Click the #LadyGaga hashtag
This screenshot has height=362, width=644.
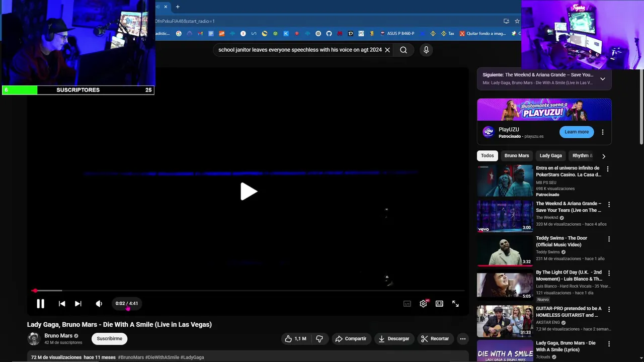click(x=192, y=357)
